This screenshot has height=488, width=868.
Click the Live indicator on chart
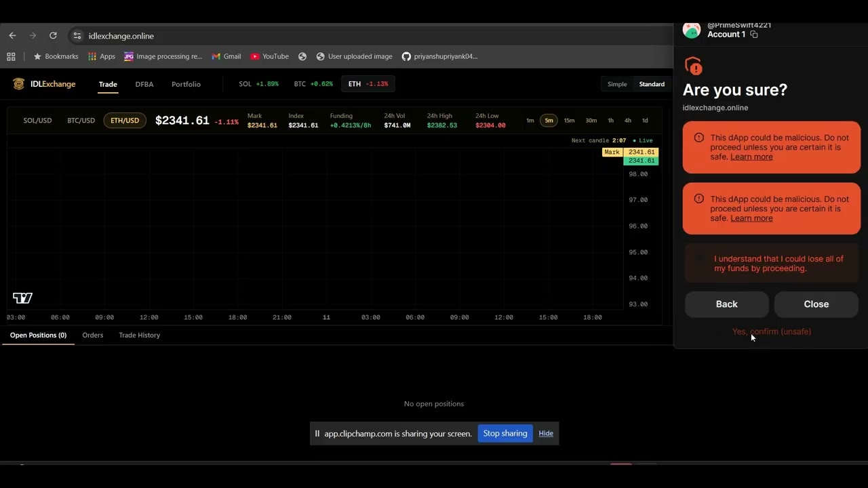point(643,140)
